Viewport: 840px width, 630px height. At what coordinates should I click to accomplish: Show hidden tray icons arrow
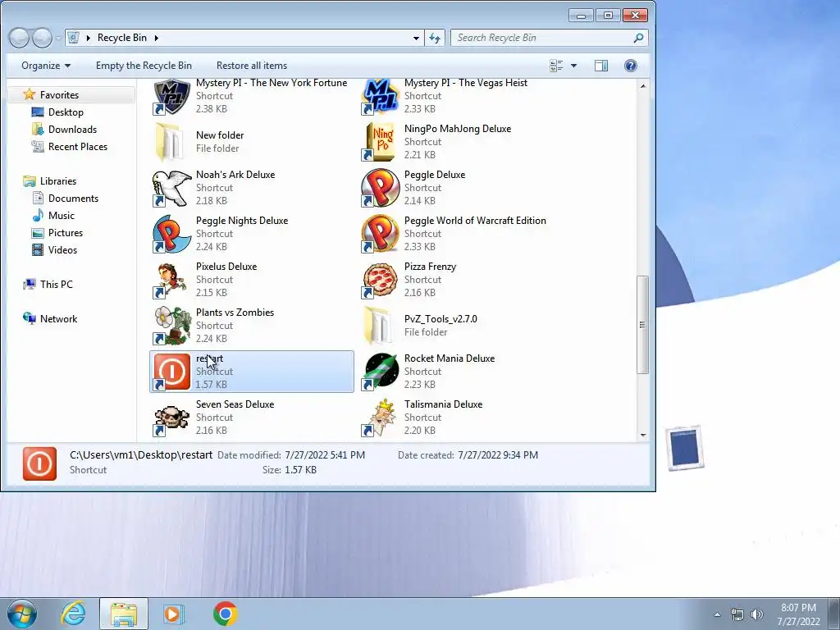click(x=717, y=614)
